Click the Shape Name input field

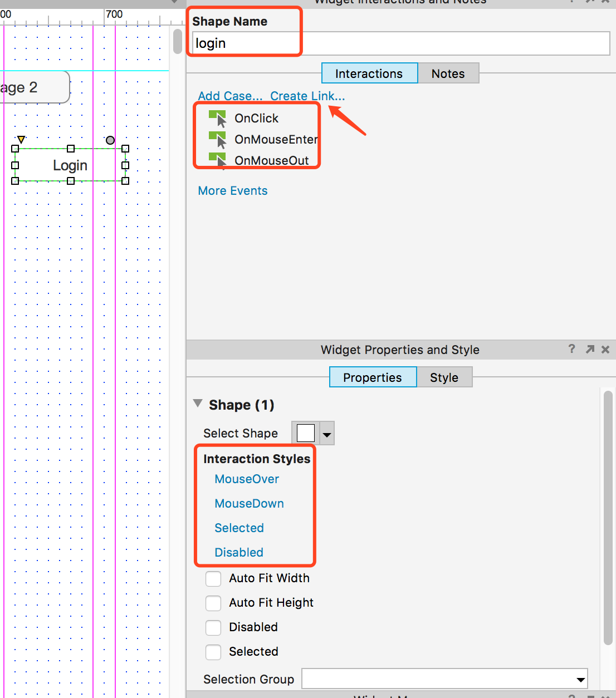coord(401,43)
